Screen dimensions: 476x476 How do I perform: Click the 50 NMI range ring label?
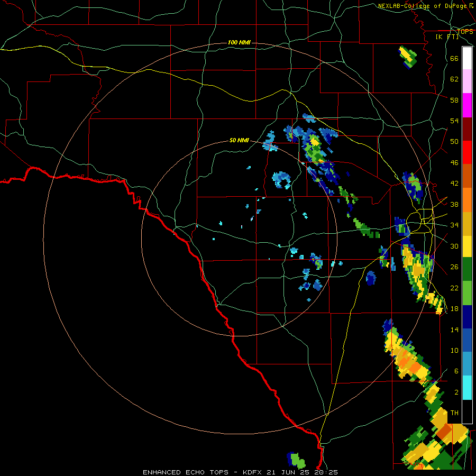tap(239, 140)
